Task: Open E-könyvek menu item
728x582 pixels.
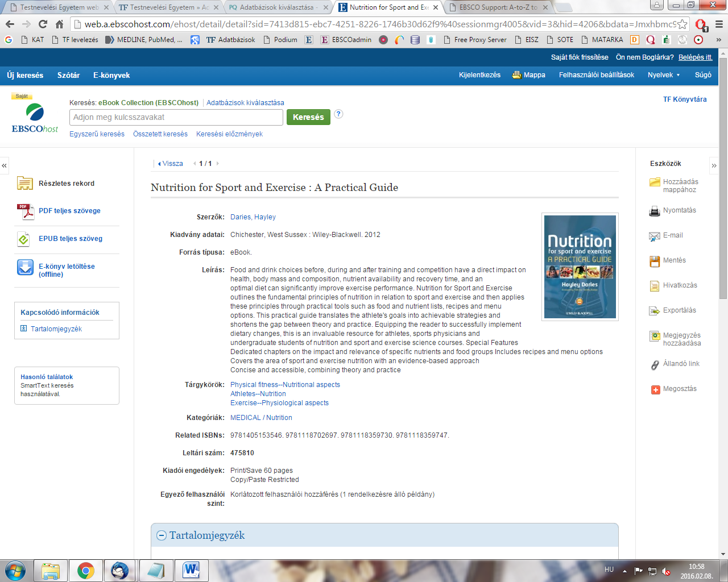Action: point(111,75)
